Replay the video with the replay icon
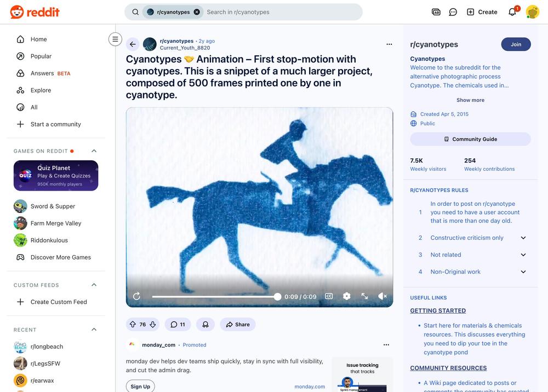Screen dimensions: 548x392 point(136,296)
